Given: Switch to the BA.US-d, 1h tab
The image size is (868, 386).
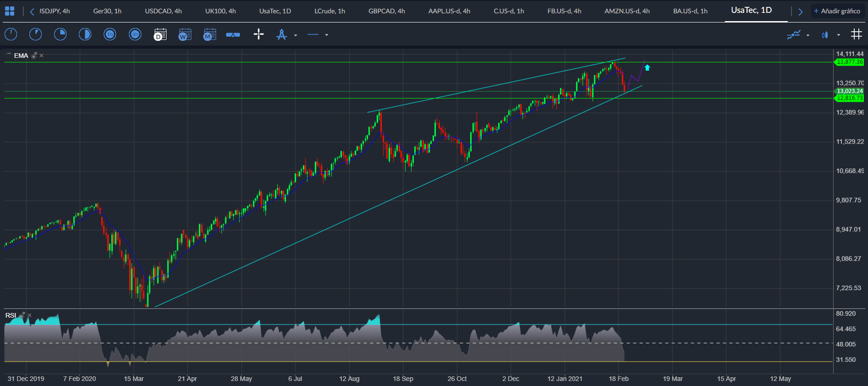Looking at the screenshot, I should [x=690, y=11].
